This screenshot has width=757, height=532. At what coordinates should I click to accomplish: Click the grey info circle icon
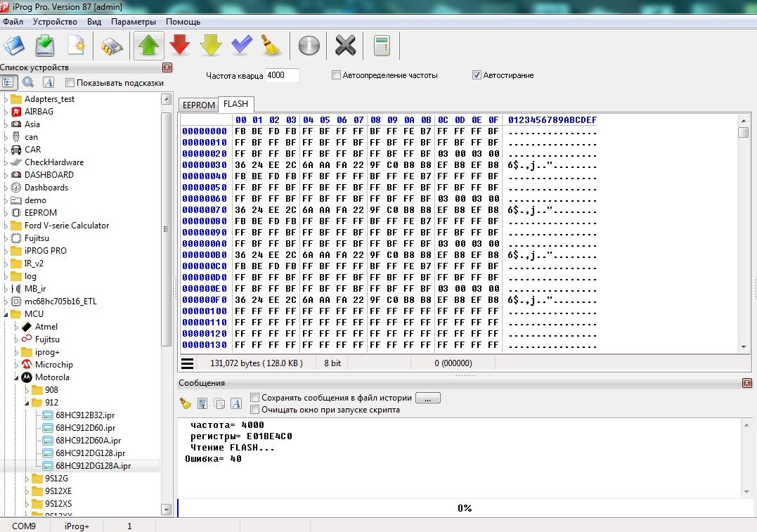309,46
